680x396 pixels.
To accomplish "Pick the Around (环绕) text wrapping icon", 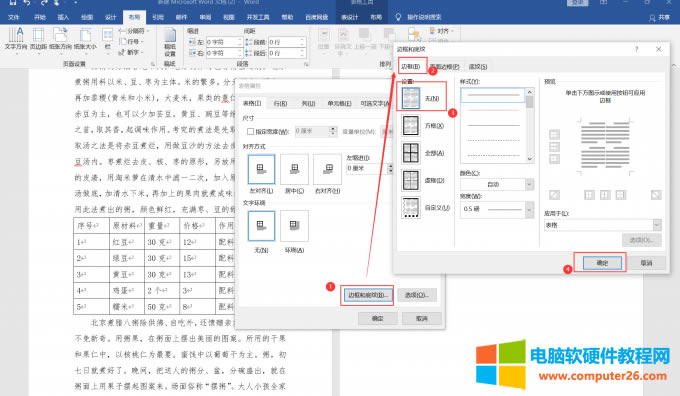I will 294,226.
